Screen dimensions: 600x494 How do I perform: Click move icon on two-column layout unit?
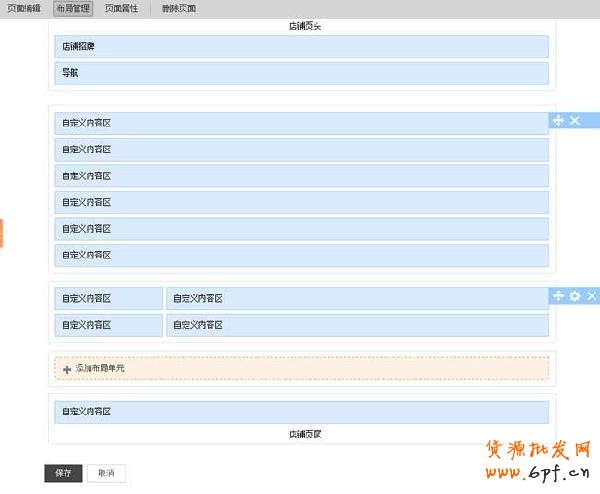558,296
